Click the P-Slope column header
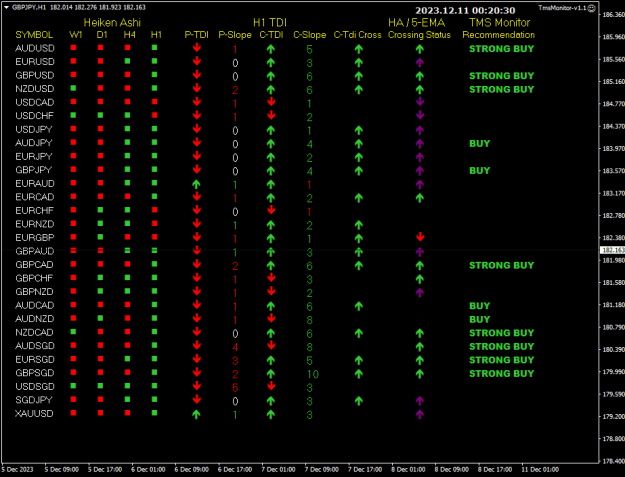The width and height of the screenshot is (625, 477). pos(235,35)
